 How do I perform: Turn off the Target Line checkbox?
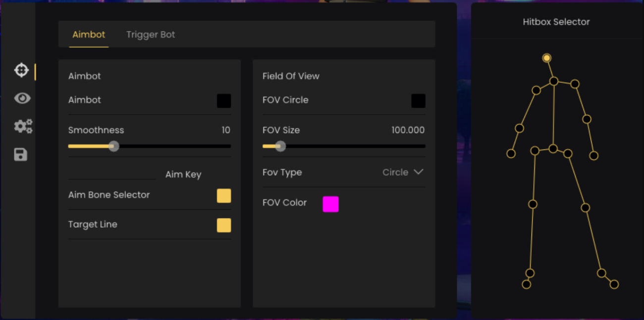coord(224,225)
